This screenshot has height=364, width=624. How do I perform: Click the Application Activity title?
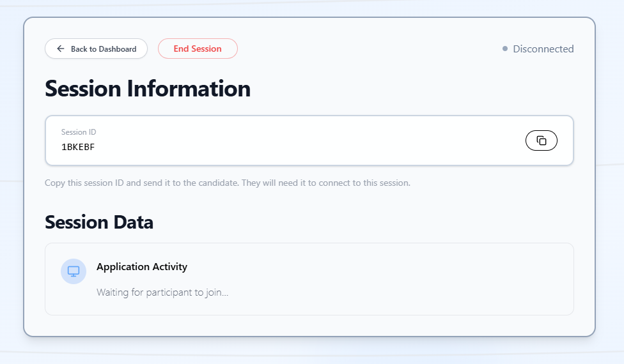click(142, 266)
